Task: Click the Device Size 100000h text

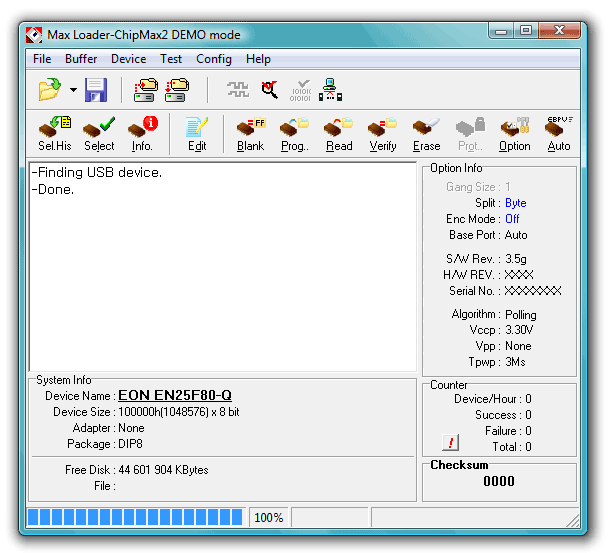Action: pyautogui.click(x=179, y=412)
